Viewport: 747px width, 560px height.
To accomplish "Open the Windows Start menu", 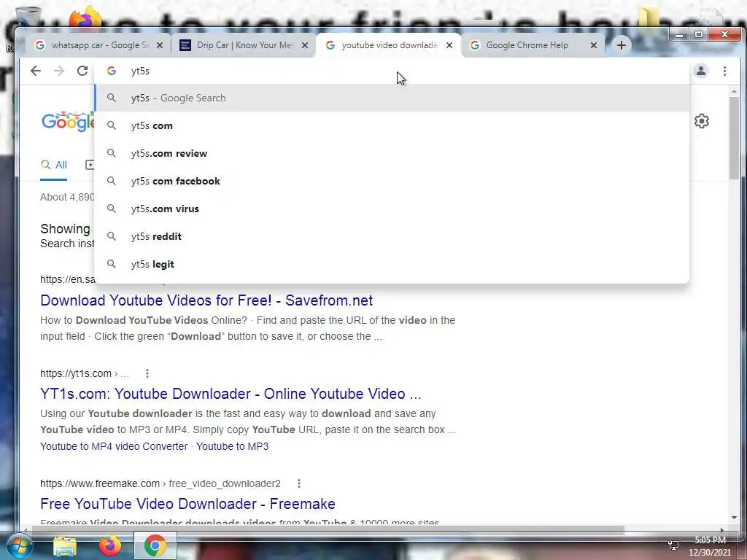I will tap(20, 545).
